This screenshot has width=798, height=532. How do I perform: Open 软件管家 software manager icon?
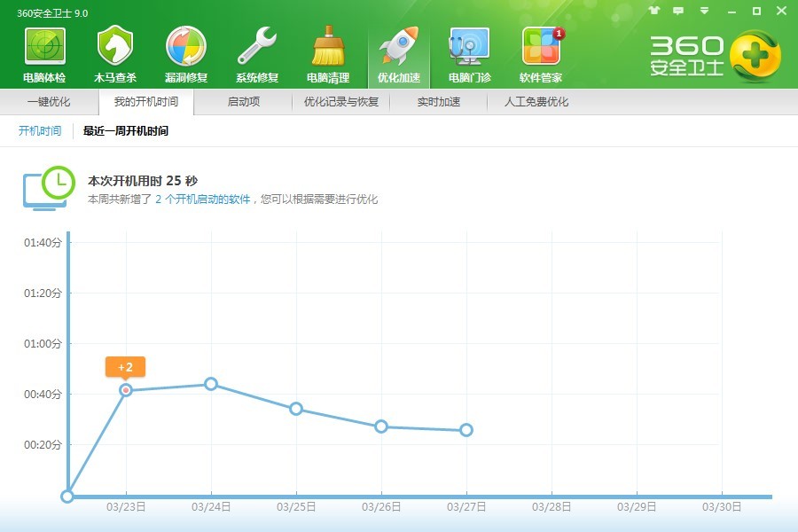[541, 46]
